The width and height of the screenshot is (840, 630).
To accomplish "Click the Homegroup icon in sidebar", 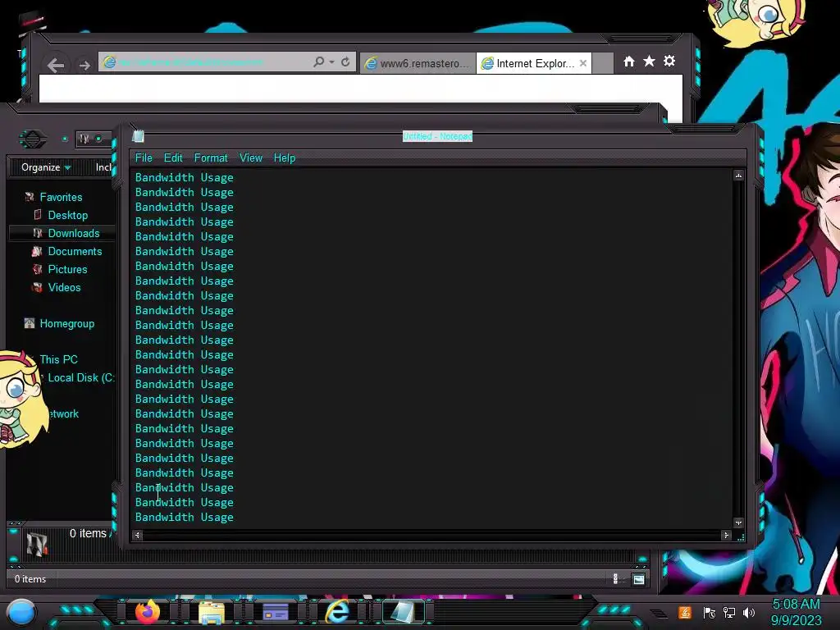I will pos(30,323).
